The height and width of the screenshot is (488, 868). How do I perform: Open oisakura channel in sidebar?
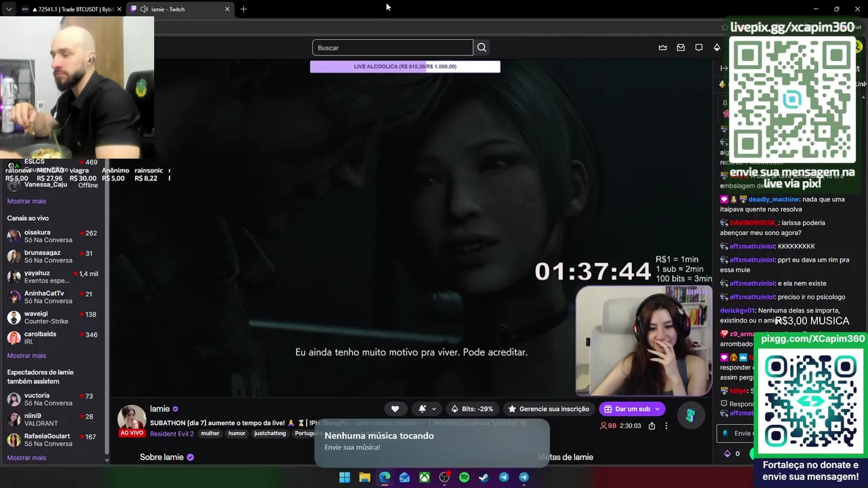(x=53, y=237)
